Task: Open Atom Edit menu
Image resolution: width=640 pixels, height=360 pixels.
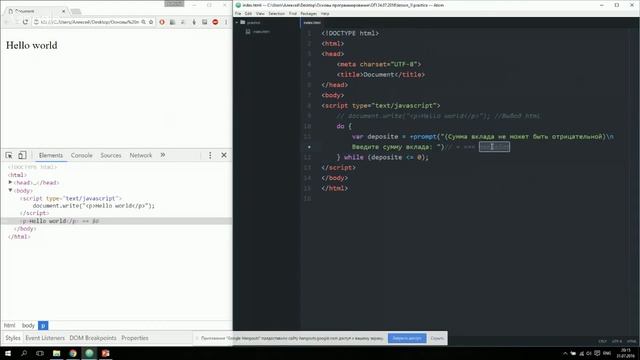Action: 248,13
